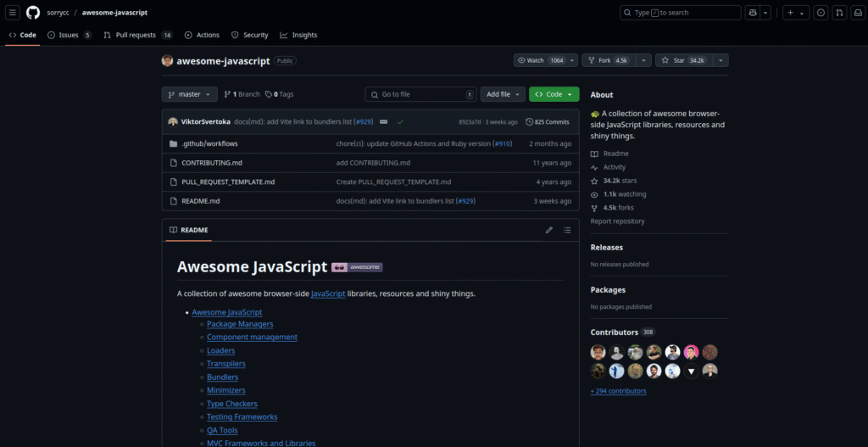Open the master branch selector
Screen dimensions: 868x447
(x=189, y=94)
